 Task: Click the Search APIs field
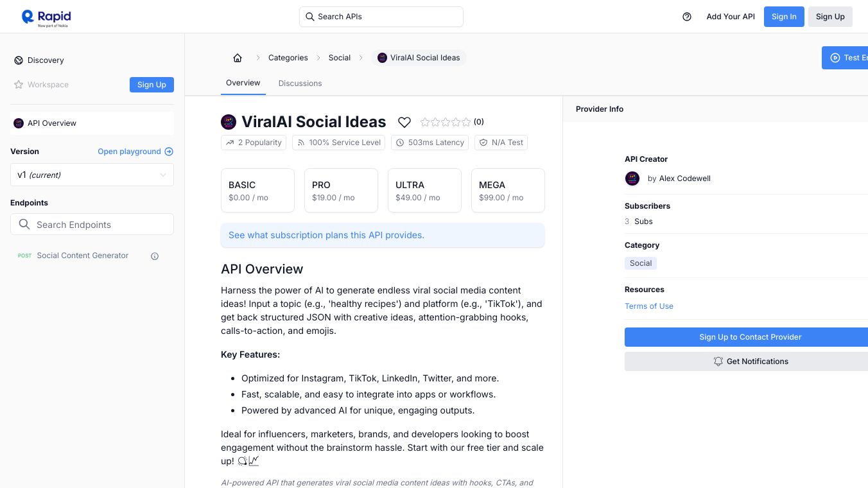[x=381, y=17]
